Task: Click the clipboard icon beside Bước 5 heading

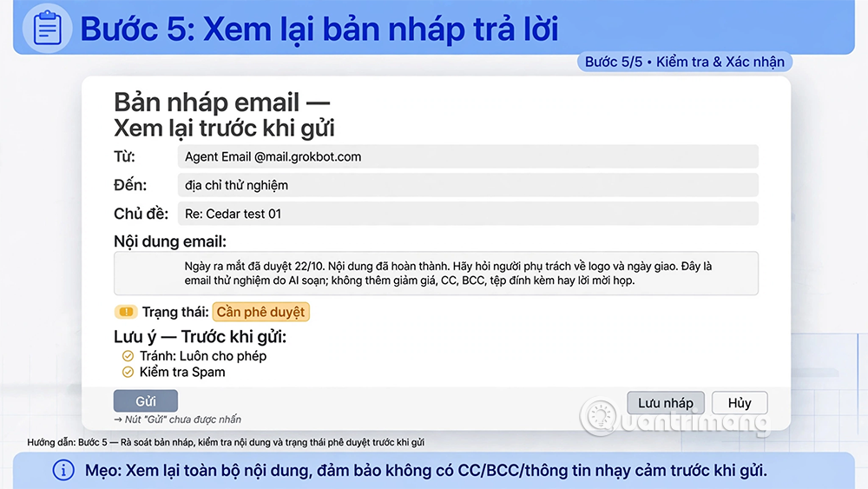Action: point(47,28)
